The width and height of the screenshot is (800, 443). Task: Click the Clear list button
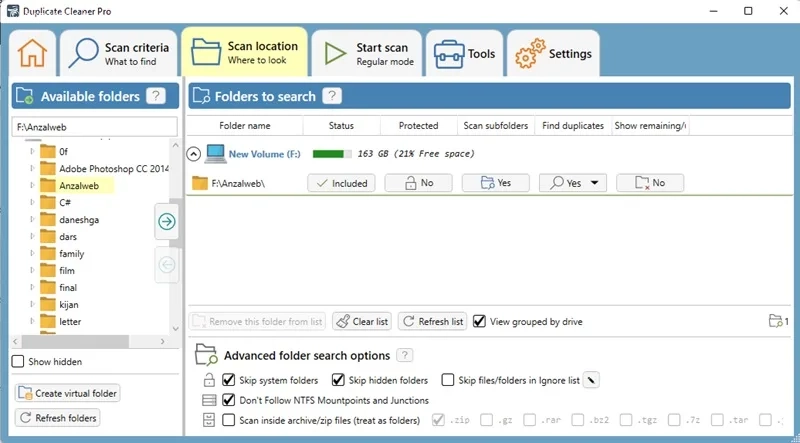coord(362,322)
